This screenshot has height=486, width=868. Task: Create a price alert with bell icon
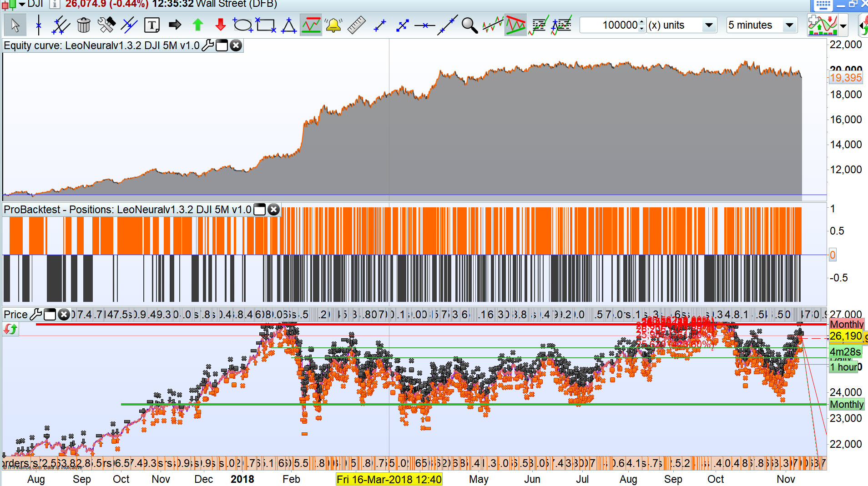click(333, 25)
